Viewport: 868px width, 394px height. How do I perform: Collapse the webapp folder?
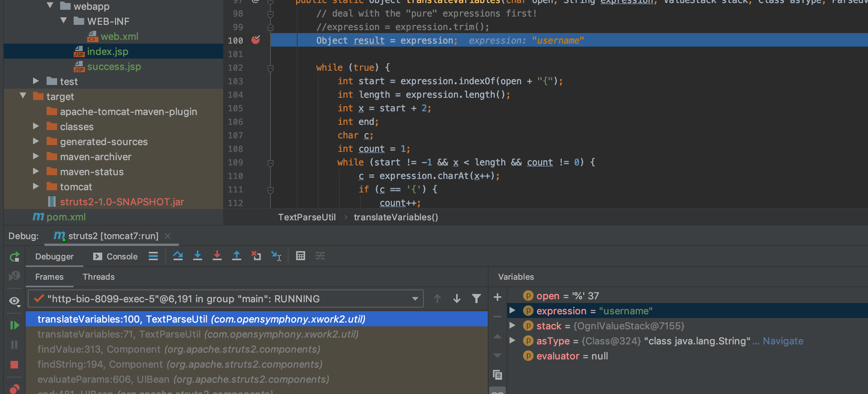(50, 5)
